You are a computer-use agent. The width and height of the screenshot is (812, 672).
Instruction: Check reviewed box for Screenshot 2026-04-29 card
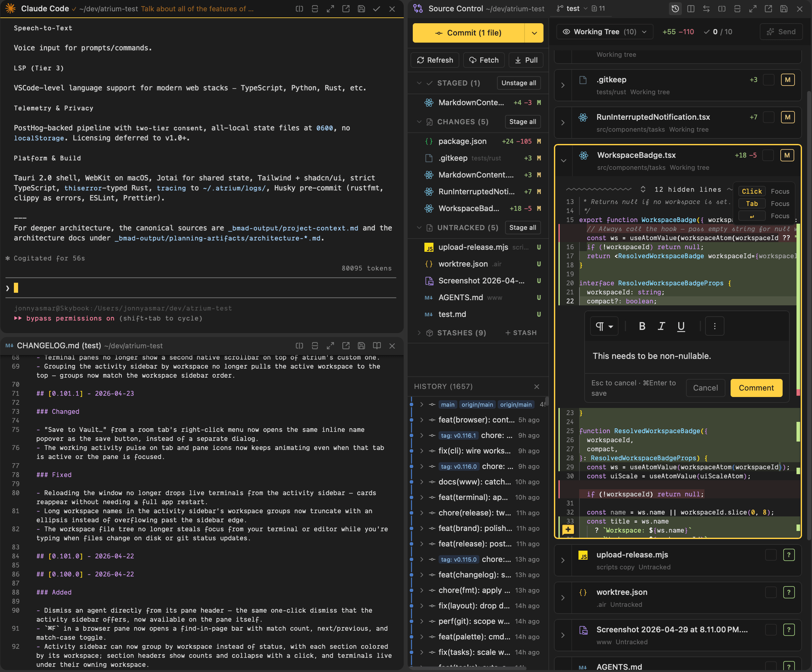771,629
